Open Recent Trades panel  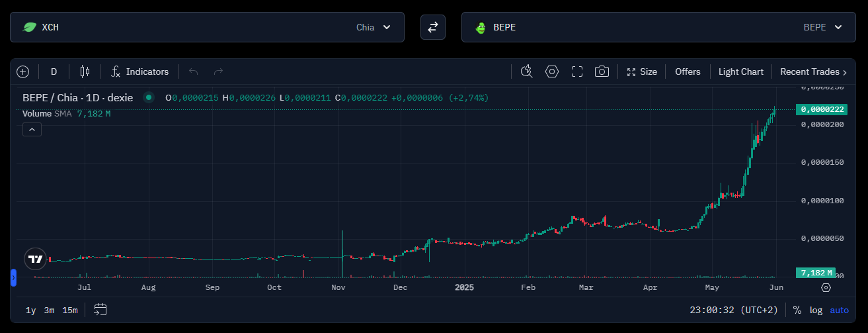[x=813, y=71]
